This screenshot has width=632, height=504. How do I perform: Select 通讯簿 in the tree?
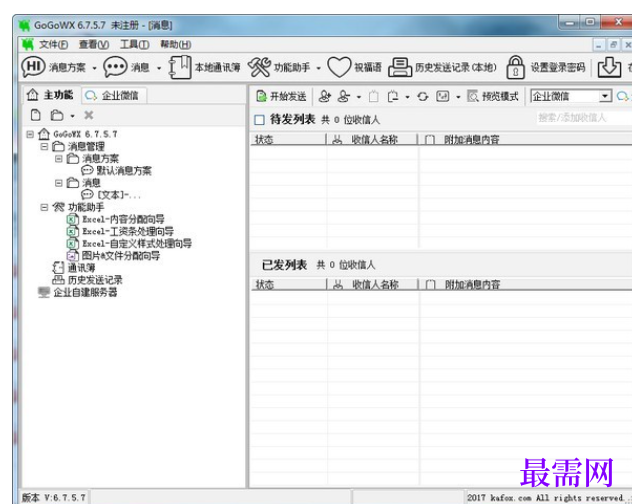(81, 268)
